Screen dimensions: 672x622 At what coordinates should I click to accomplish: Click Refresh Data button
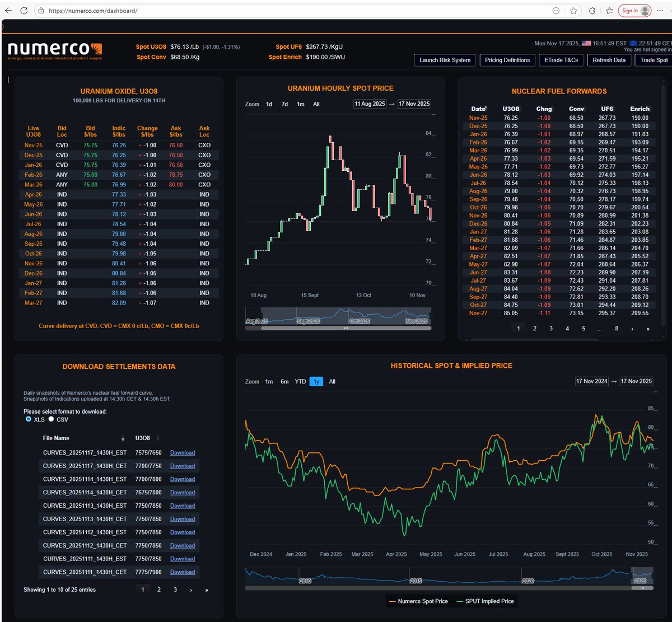point(609,60)
